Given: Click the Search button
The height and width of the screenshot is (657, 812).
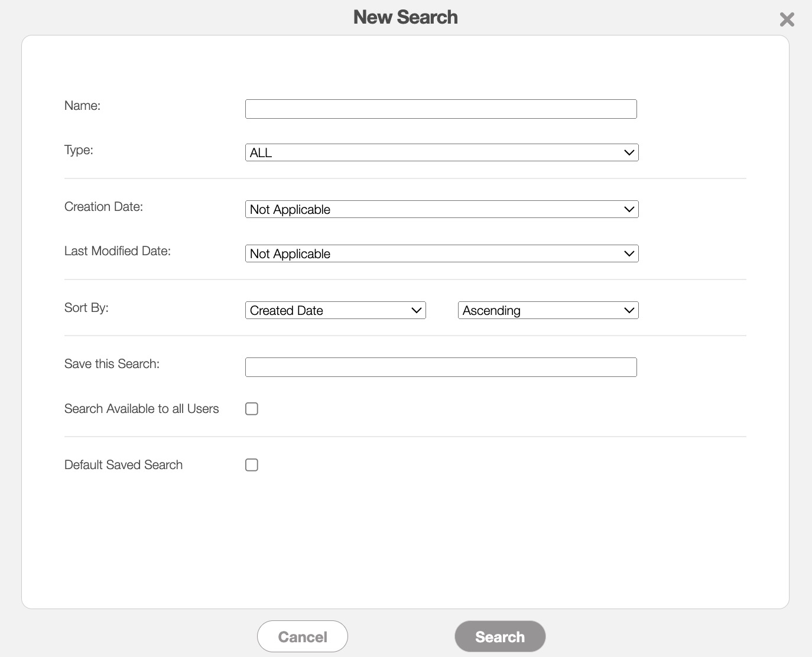Looking at the screenshot, I should click(499, 636).
